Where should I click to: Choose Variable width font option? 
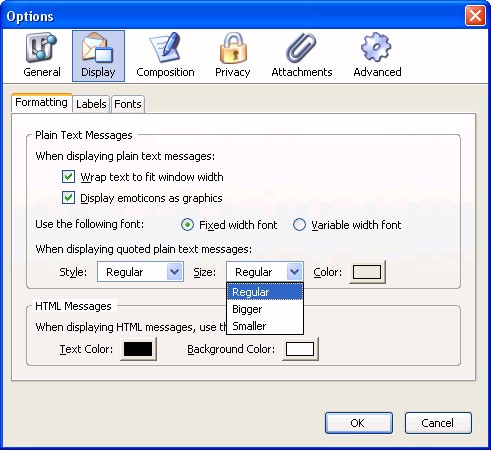(x=299, y=225)
